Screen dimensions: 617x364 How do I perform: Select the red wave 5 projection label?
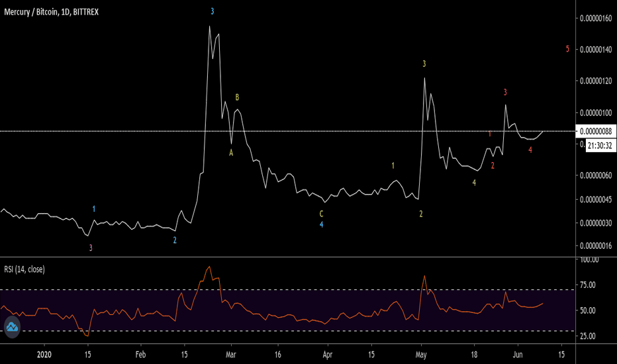coord(567,49)
